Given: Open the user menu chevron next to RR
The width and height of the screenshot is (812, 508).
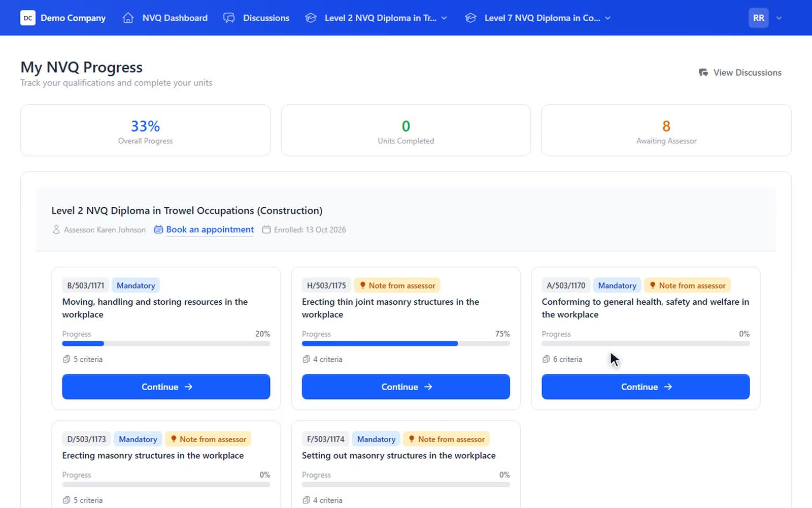Looking at the screenshot, I should click(779, 18).
